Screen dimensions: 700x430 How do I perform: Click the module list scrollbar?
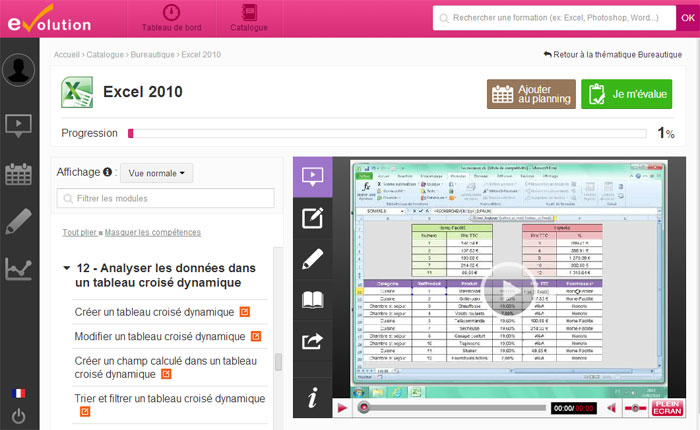(278, 362)
